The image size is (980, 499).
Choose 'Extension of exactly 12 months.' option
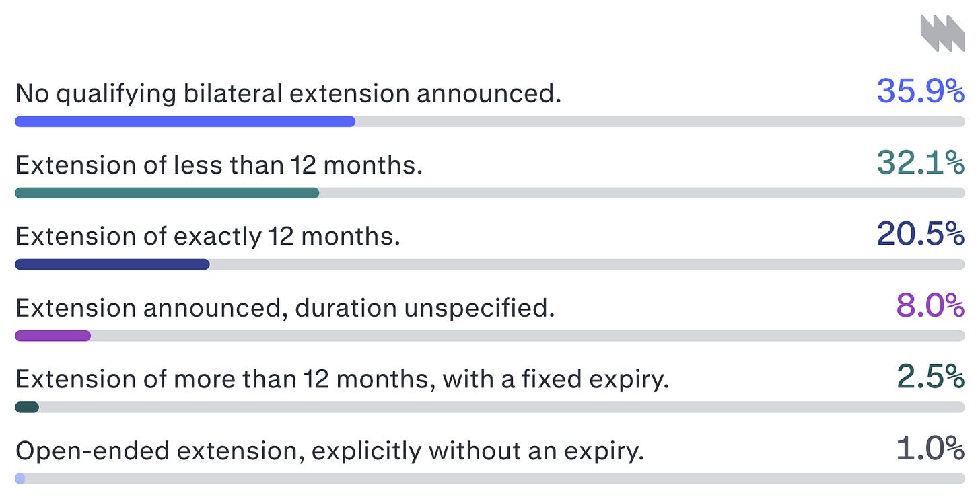207,236
